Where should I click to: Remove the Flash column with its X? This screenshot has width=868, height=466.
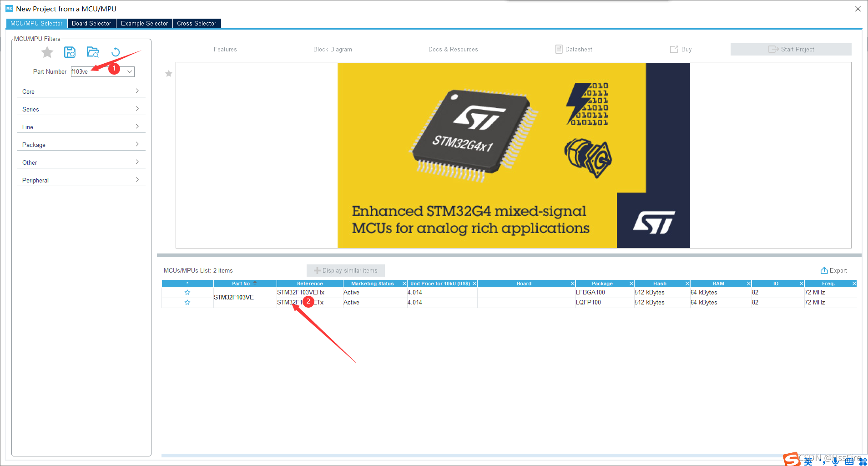687,284
